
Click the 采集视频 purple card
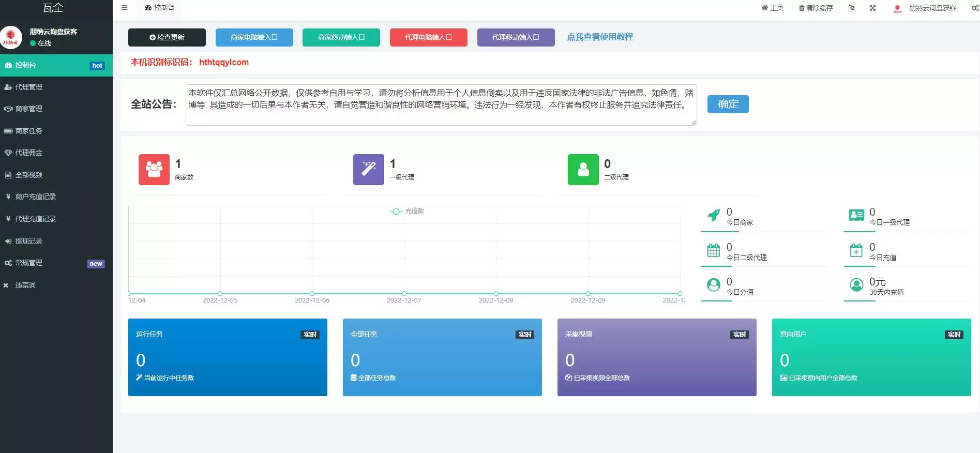[x=657, y=357]
